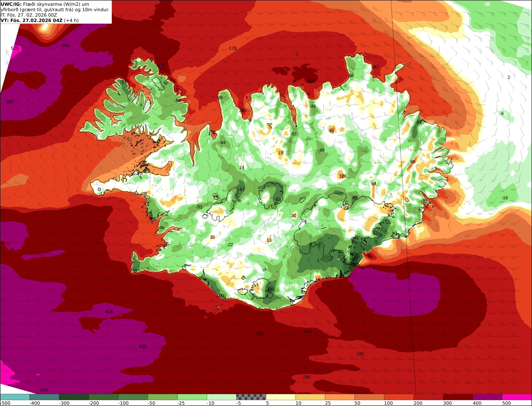Click the legend label '-500'
The height and width of the screenshot is (406, 532).
click(x=5, y=403)
